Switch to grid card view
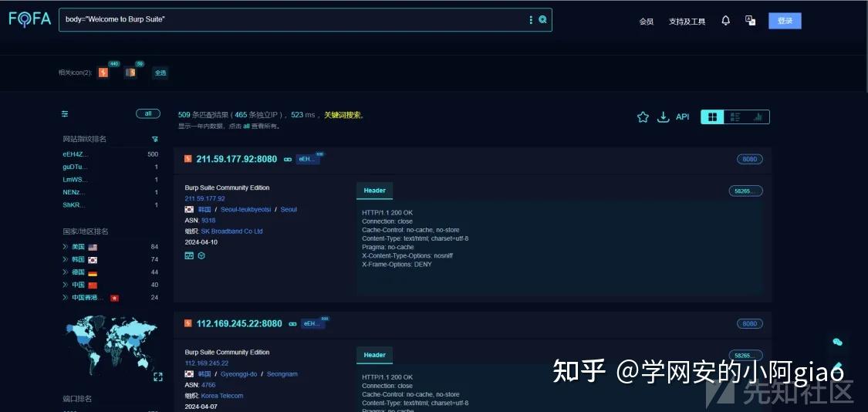868x412 pixels. coord(712,117)
